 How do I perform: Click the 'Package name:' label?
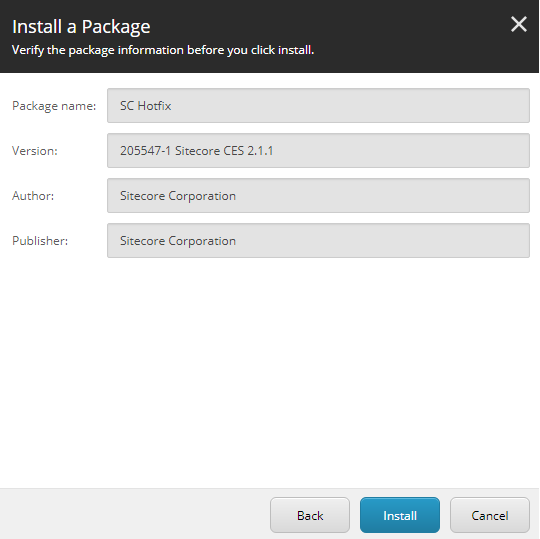pos(54,106)
